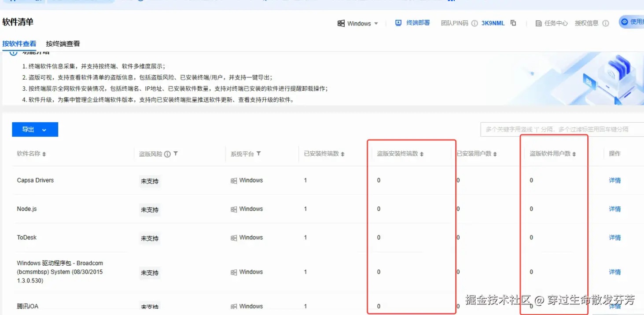Open details for Capsa Drivers
The image size is (644, 315).
[615, 180]
